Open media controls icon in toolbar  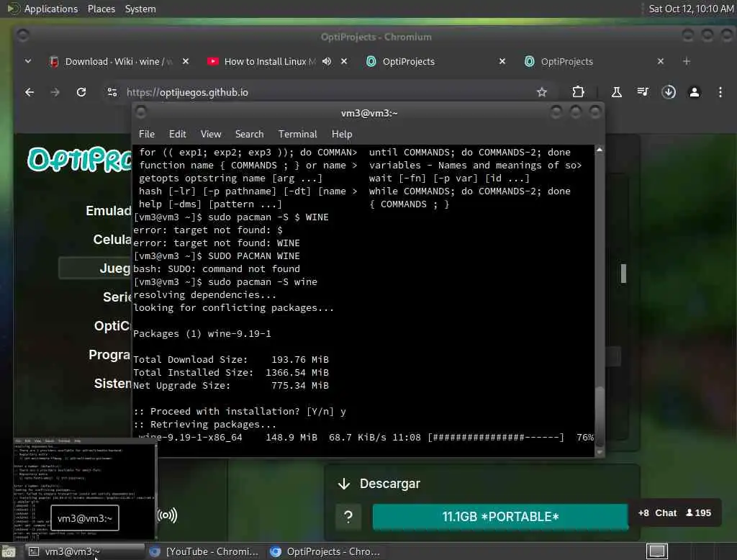click(x=643, y=92)
